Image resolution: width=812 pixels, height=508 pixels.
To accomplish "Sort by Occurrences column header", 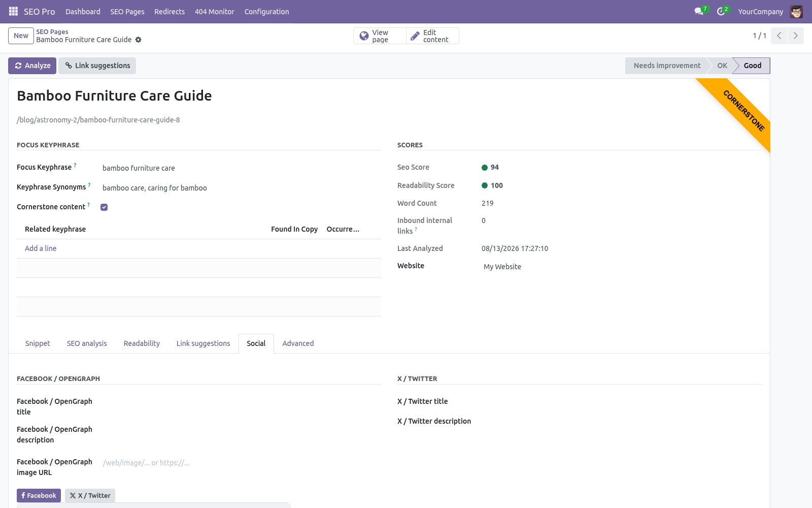I will click(x=343, y=229).
